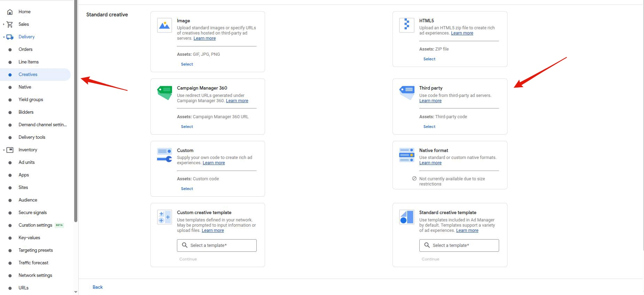Expand the Sales section arrow
The width and height of the screenshot is (644, 295).
4,24
